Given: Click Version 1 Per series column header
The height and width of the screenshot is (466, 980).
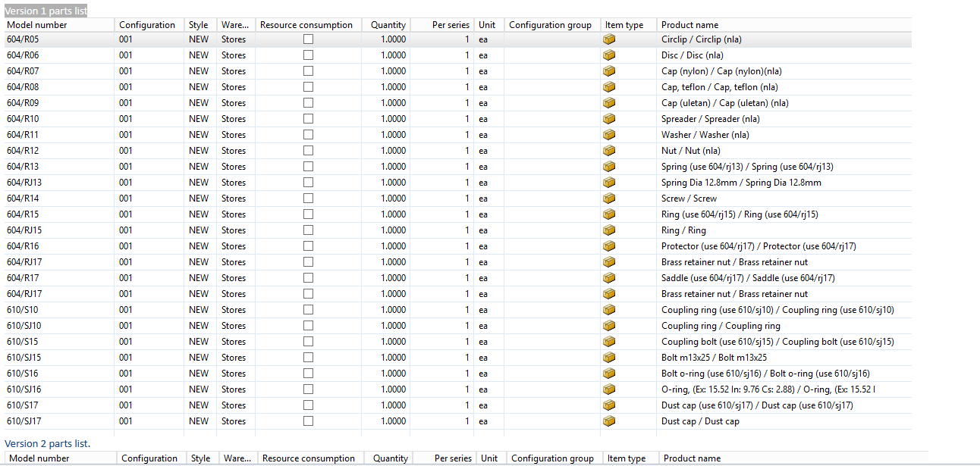Looking at the screenshot, I should click(x=443, y=25).
